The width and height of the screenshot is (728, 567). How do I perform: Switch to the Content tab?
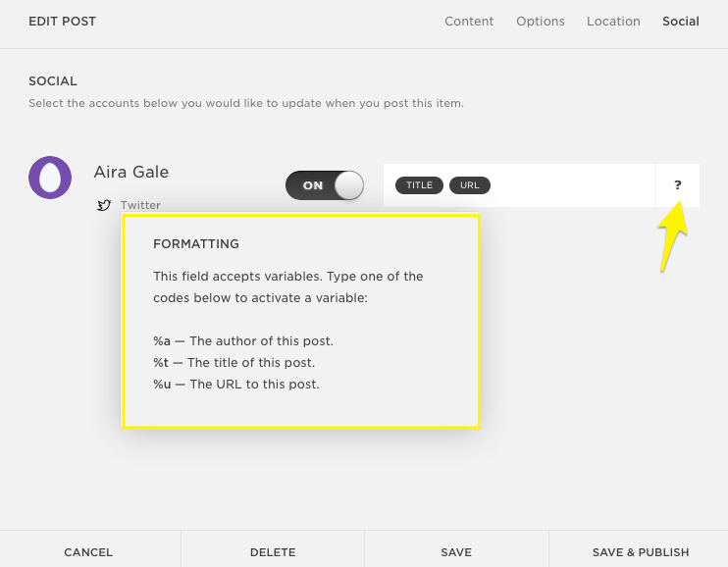[x=469, y=22]
